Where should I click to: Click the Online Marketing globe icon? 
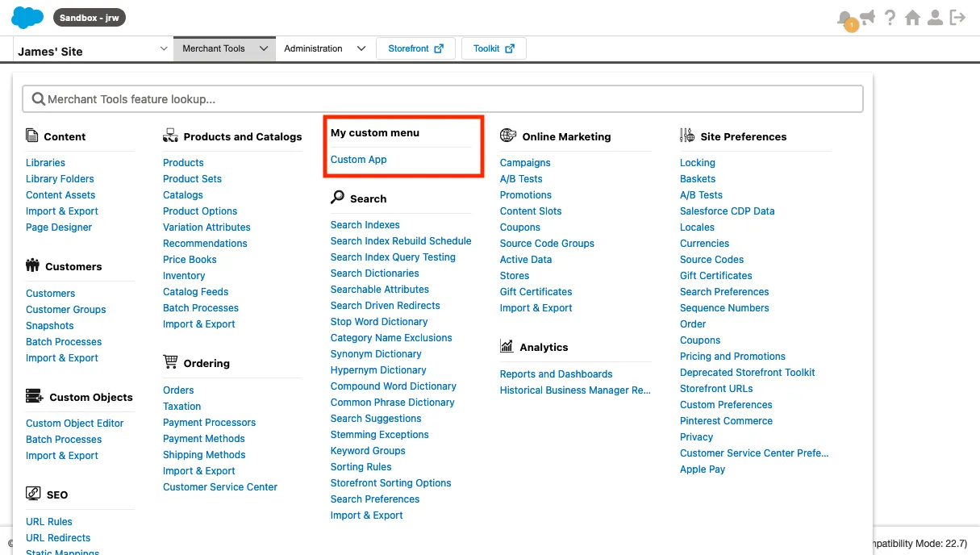pyautogui.click(x=507, y=136)
